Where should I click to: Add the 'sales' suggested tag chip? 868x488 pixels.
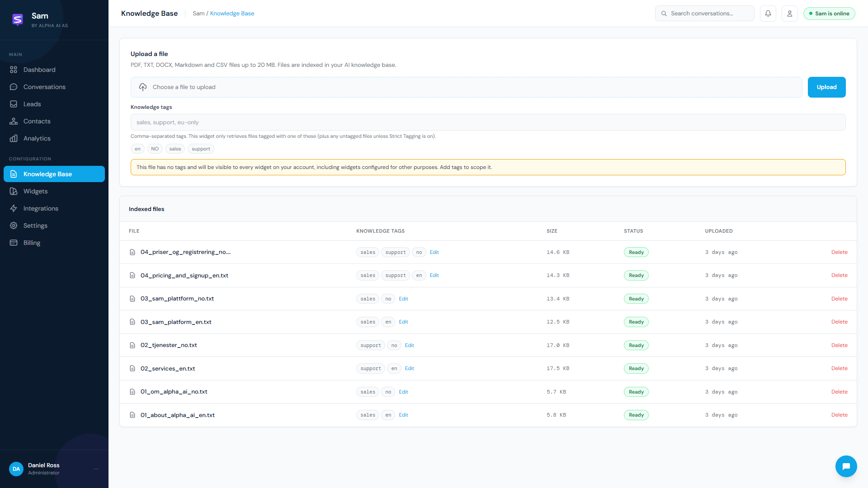tap(175, 149)
